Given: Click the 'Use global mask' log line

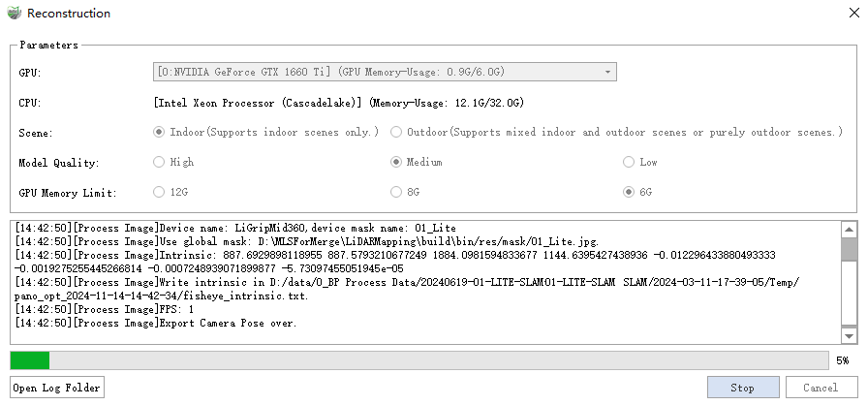Looking at the screenshot, I should [307, 242].
